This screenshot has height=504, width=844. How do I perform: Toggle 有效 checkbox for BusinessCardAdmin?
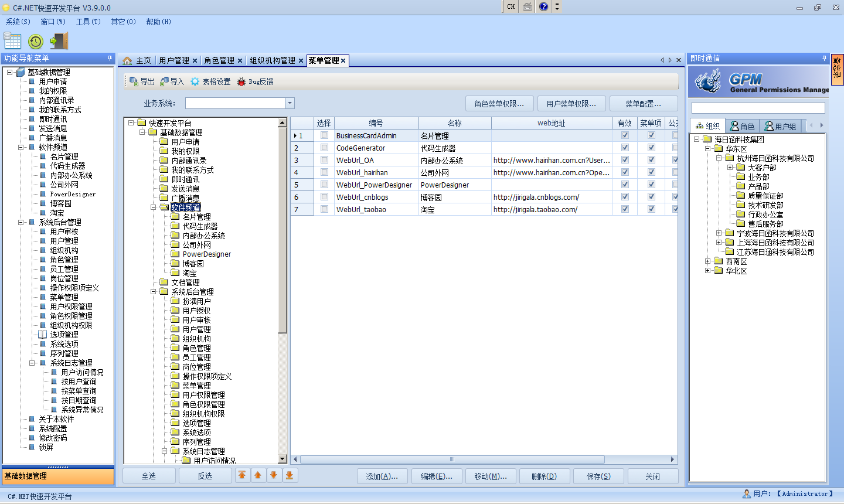(x=625, y=135)
